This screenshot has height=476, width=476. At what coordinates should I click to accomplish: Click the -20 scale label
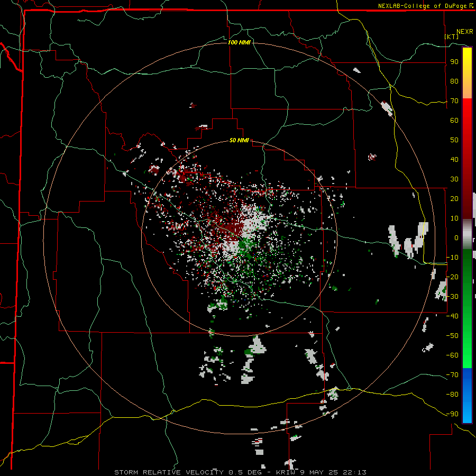coord(452,277)
